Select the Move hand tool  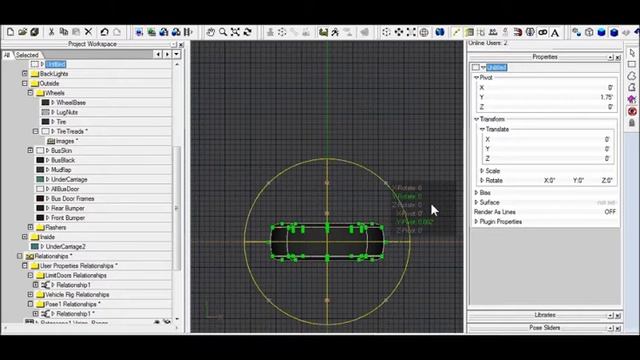tap(210, 32)
